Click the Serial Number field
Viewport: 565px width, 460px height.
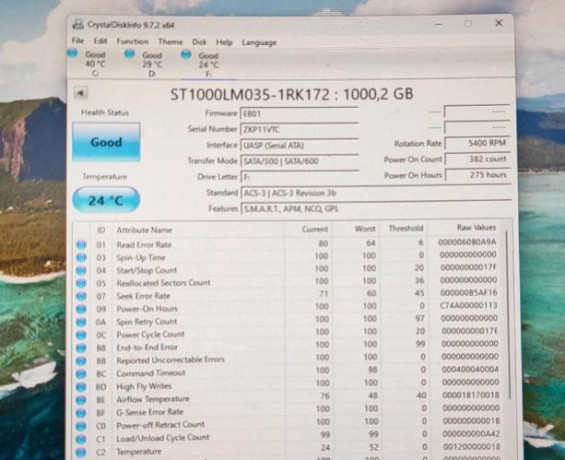click(299, 130)
